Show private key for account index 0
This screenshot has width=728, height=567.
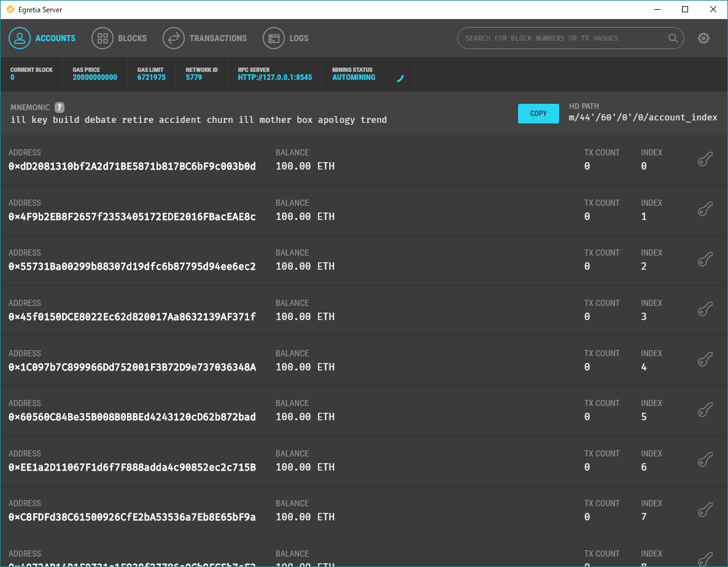point(705,158)
